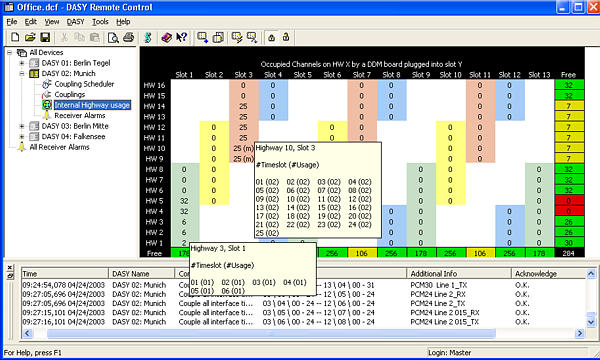Select the log row PCM24 Line 2 015_TX
Viewport: 600px width, 360px height.
click(303, 322)
